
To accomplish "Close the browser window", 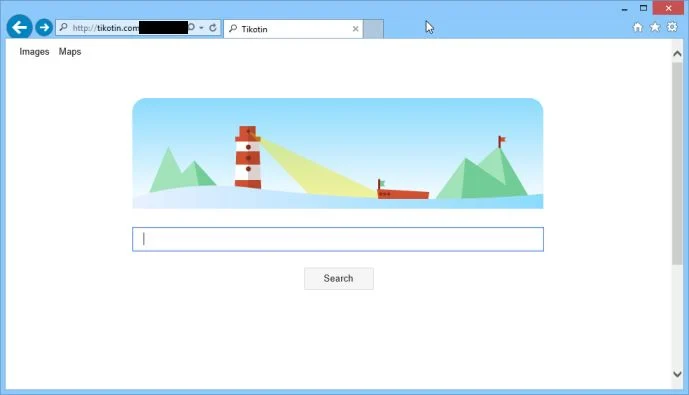I will coord(668,8).
